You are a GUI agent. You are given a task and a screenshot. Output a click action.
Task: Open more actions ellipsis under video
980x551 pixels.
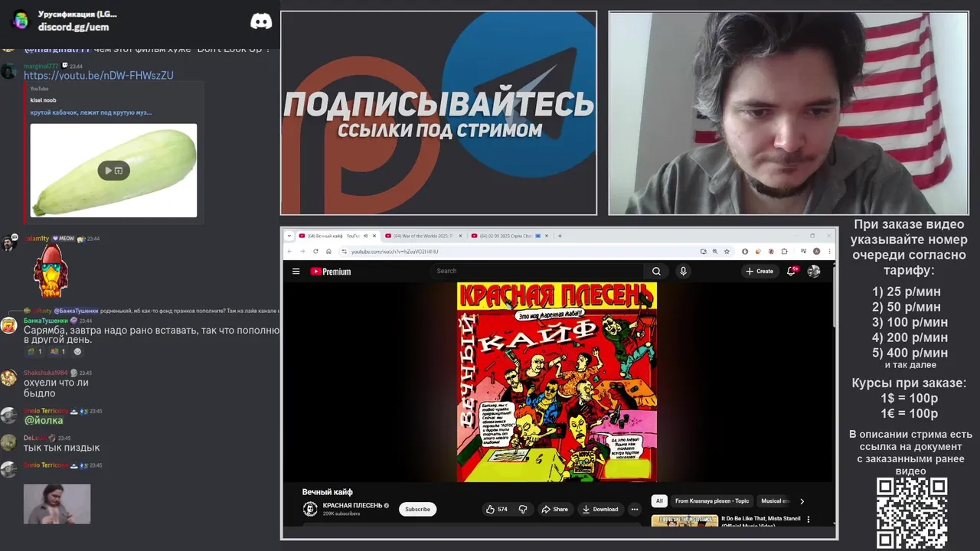(634, 509)
